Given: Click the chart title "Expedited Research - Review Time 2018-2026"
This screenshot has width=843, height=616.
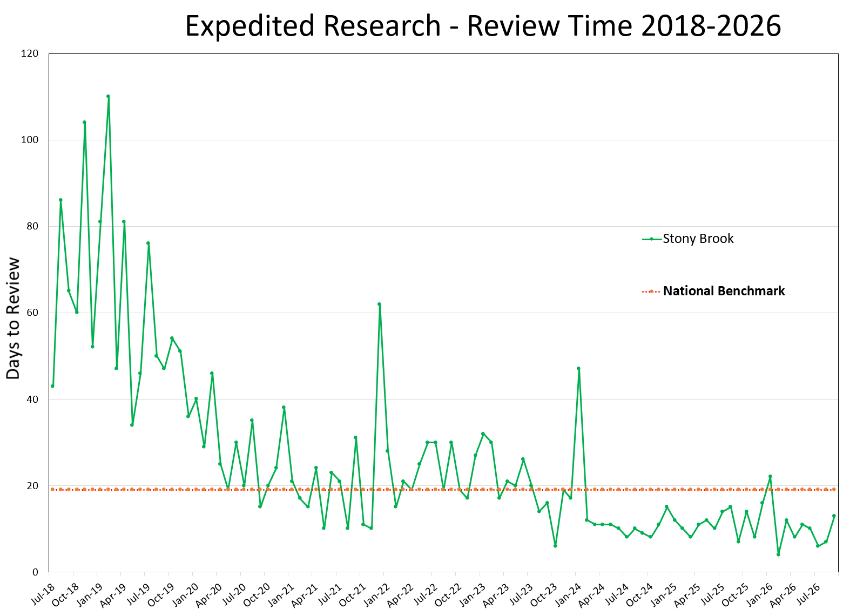Looking at the screenshot, I should pos(483,26).
